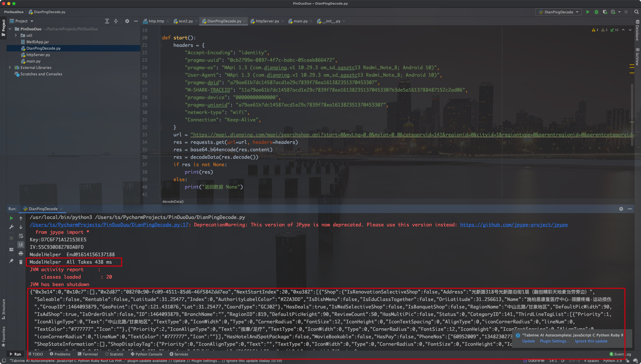Open the Python Console tool tab
This screenshot has width=641, height=364.
point(146,354)
